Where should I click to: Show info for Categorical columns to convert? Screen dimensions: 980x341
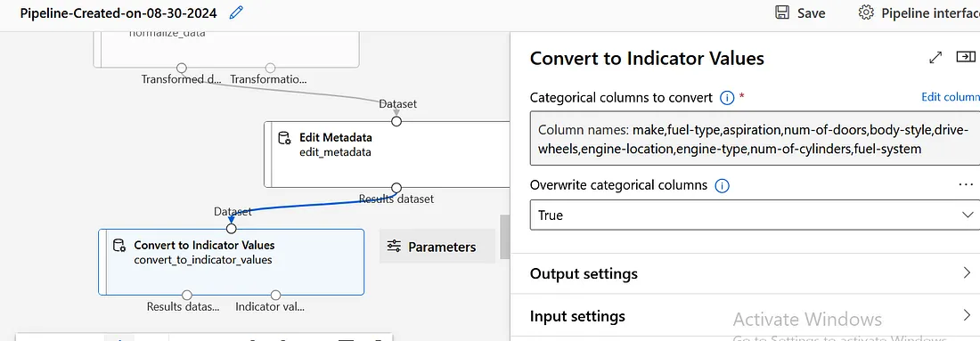pyautogui.click(x=727, y=97)
